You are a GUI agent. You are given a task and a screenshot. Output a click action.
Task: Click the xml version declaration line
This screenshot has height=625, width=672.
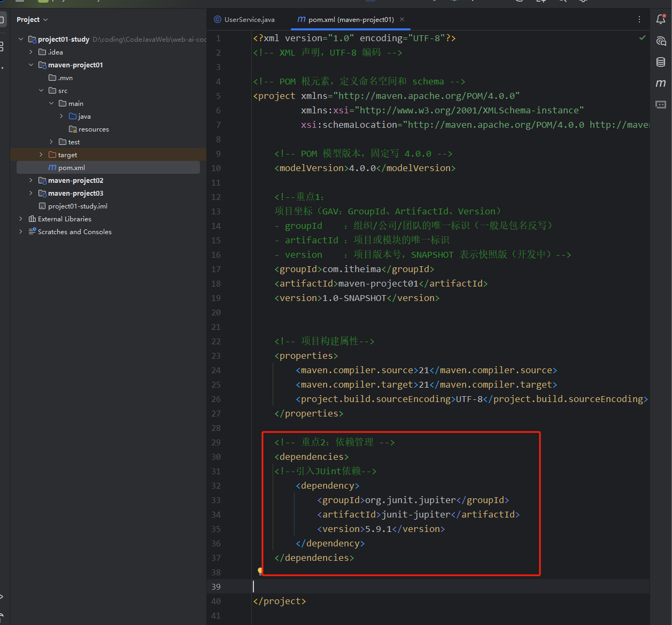pos(354,38)
